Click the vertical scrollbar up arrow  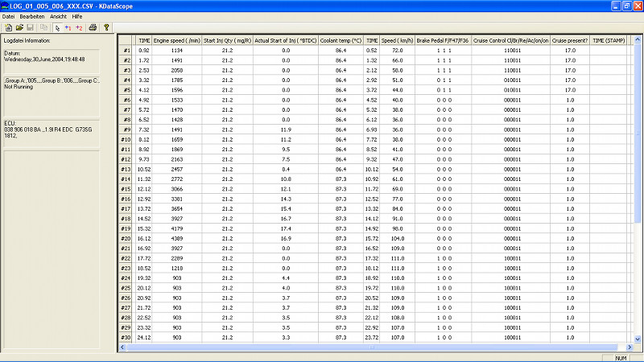point(638,39)
